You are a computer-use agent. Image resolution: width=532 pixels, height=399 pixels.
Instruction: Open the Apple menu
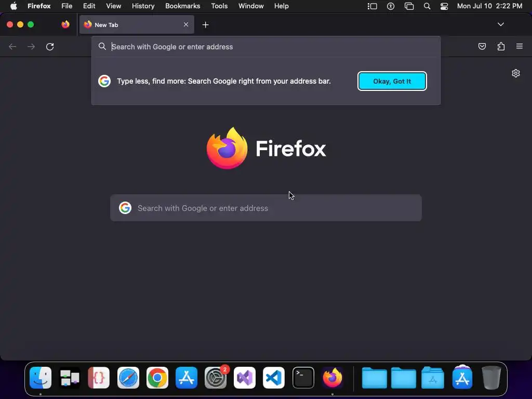(14, 6)
